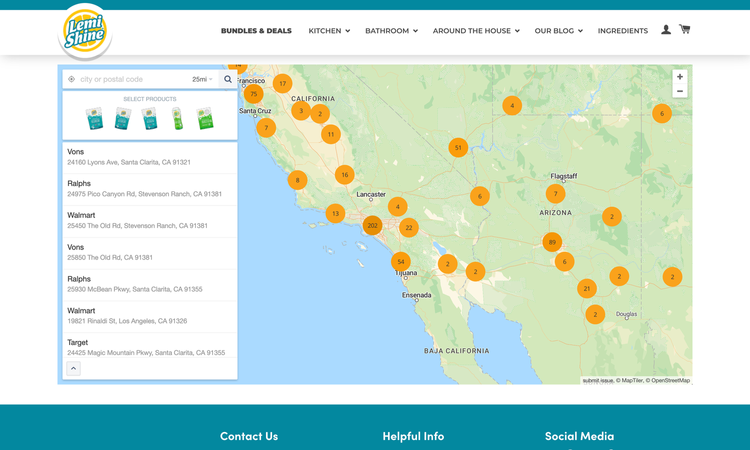This screenshot has width=750, height=450.
Task: Select Vons at 24160 Lyons Ave
Action: coord(150,157)
